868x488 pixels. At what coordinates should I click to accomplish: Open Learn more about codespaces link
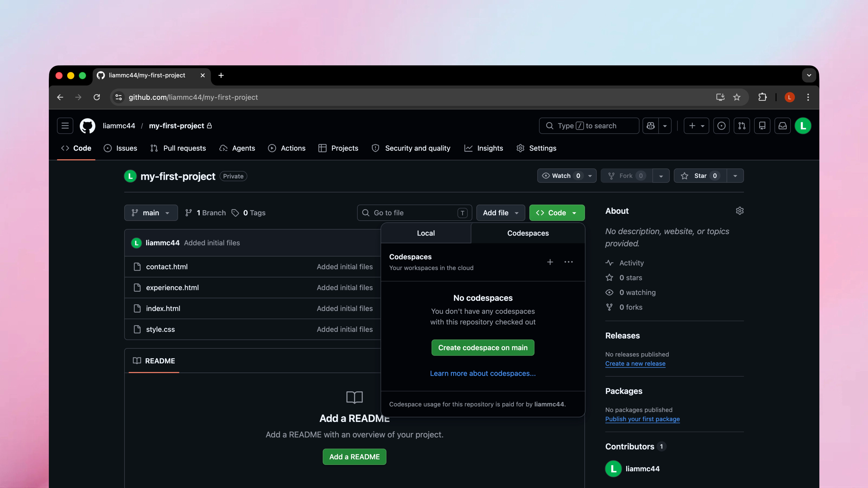pyautogui.click(x=483, y=373)
